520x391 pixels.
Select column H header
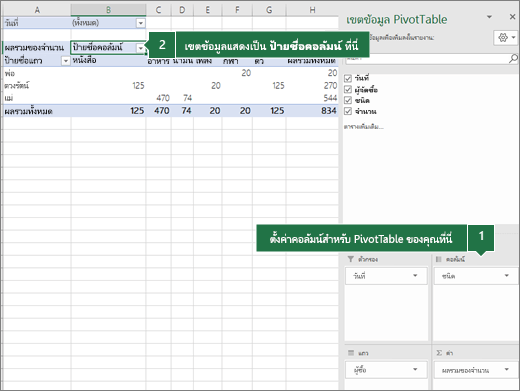[x=312, y=10]
